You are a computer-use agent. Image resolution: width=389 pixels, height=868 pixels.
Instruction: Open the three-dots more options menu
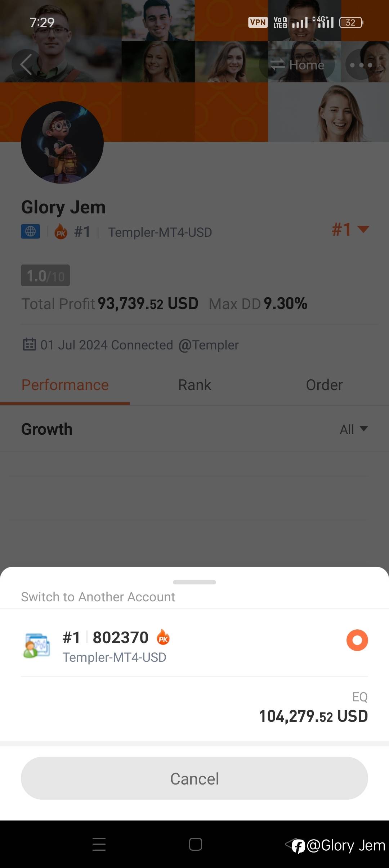[x=361, y=65]
